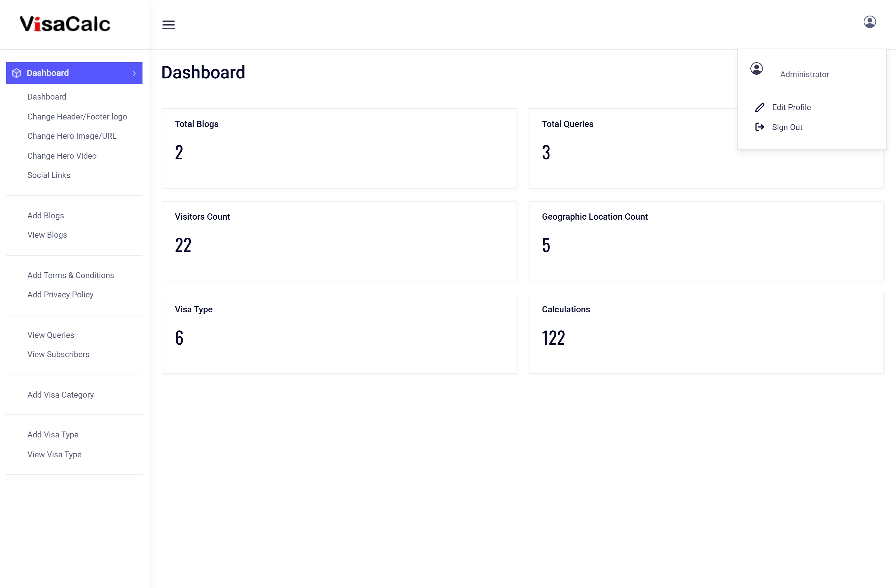Click the Visitors Count card
896x588 pixels.
coord(338,241)
